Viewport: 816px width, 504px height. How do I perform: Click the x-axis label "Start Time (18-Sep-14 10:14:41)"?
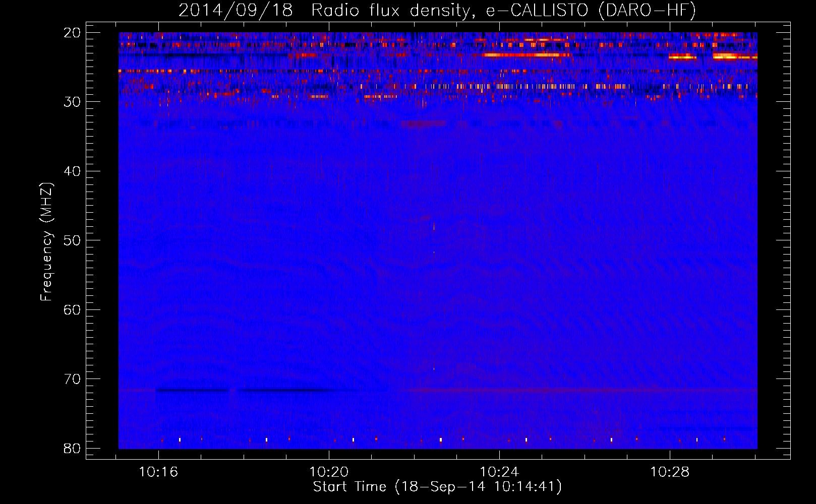pyautogui.click(x=437, y=487)
